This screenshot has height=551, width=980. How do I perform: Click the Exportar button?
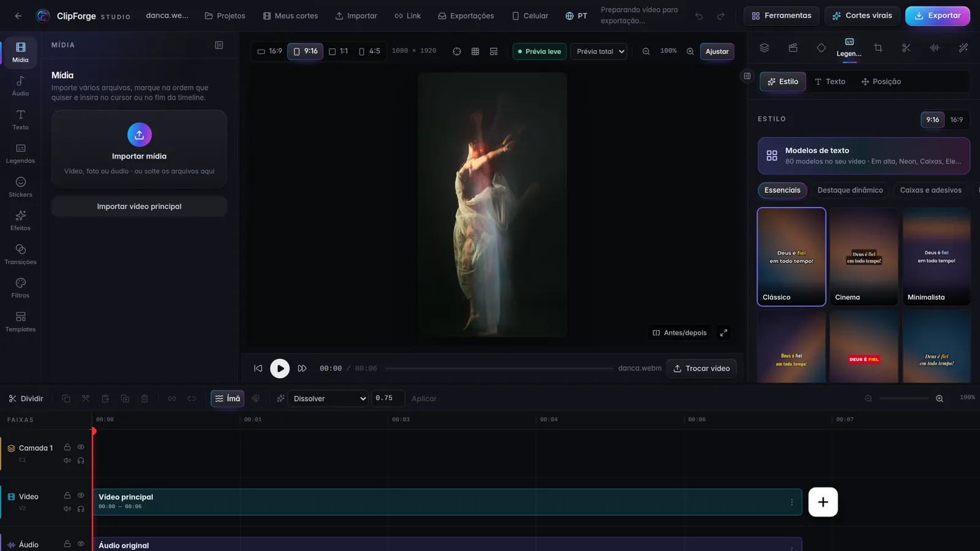coord(937,16)
